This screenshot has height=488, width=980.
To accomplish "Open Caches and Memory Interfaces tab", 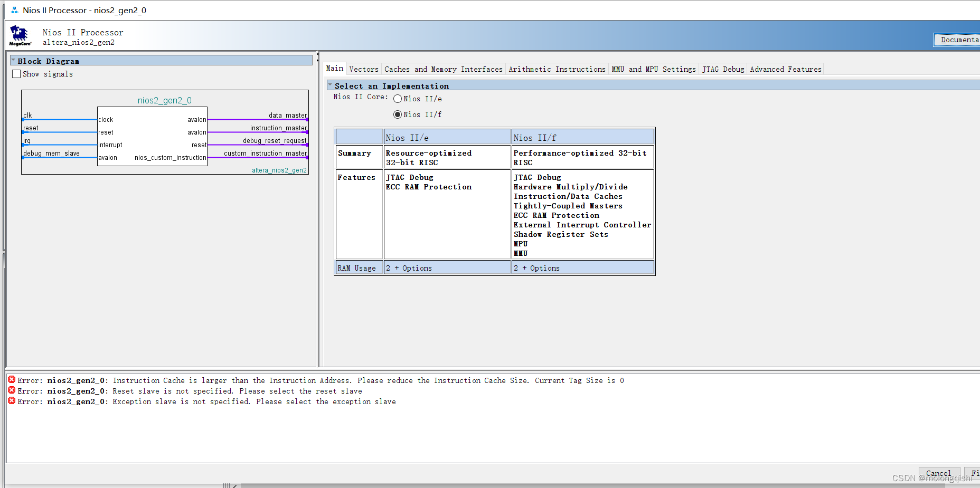I will 444,69.
